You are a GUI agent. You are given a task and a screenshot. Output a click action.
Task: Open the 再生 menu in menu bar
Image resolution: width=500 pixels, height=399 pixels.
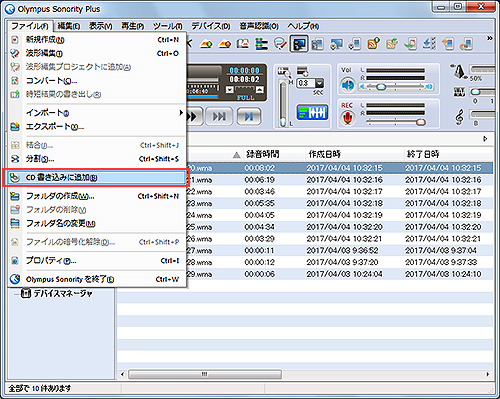(x=132, y=26)
